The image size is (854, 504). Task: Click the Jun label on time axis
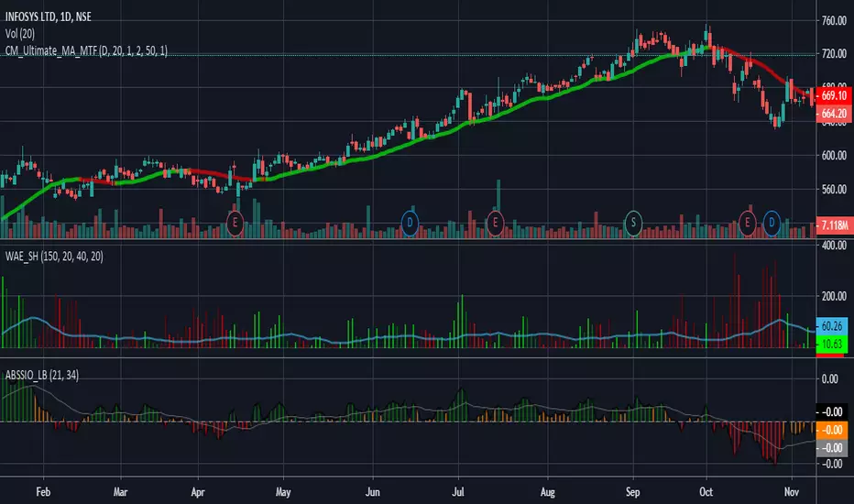click(373, 492)
